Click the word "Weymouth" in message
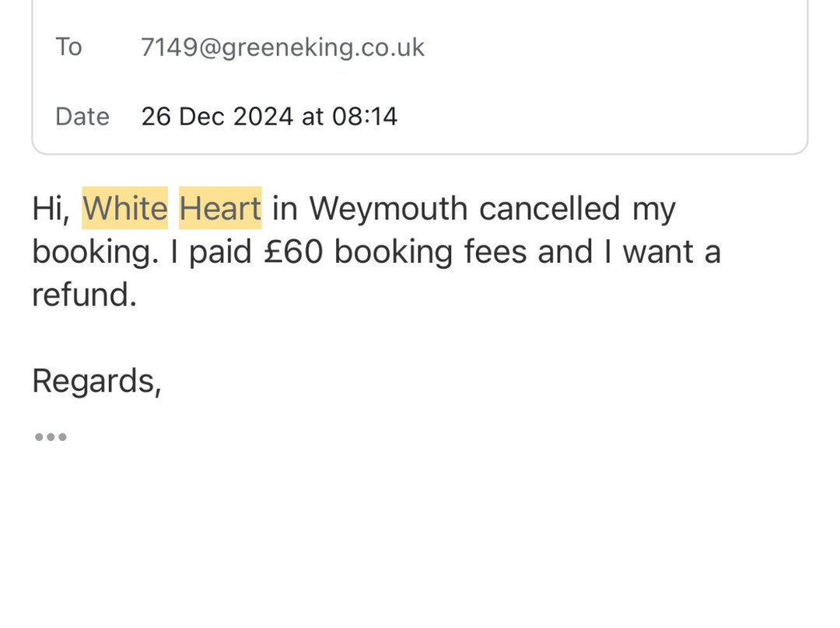 point(388,210)
